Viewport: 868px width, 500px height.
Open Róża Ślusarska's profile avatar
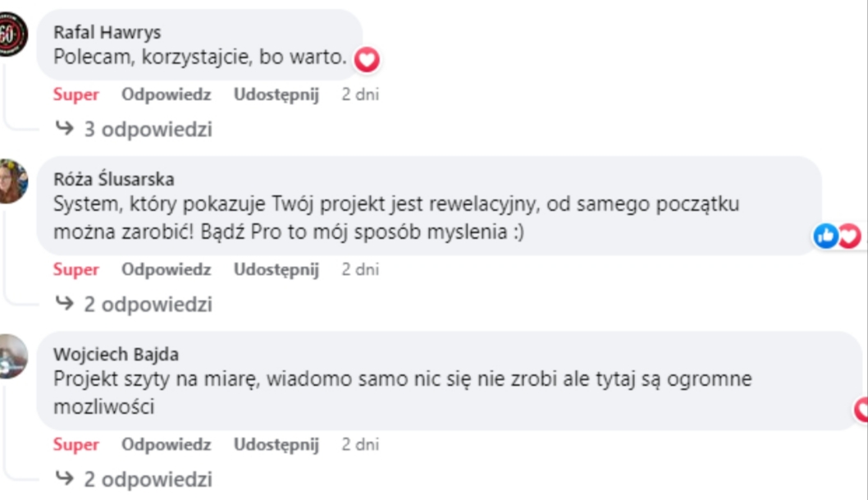click(x=13, y=181)
